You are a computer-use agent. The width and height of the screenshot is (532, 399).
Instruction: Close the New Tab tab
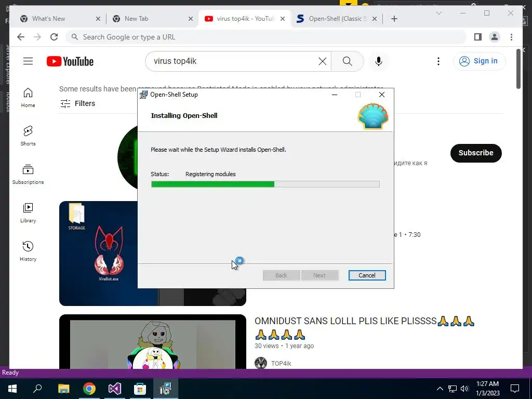tap(191, 19)
